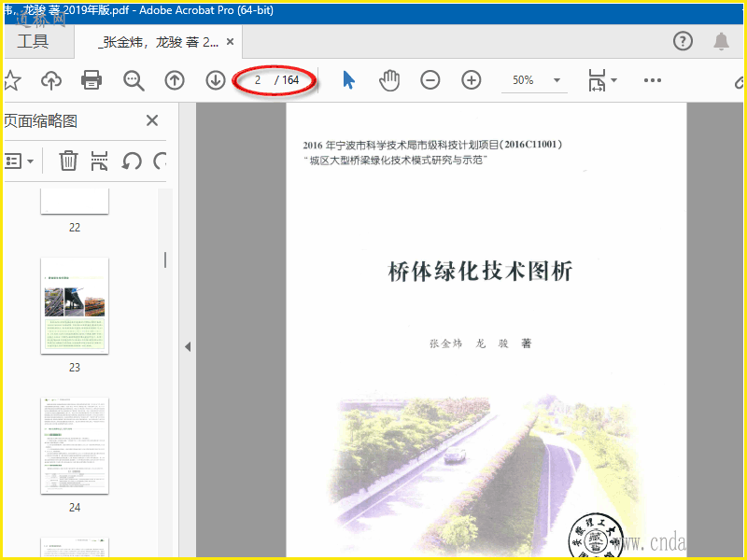The height and width of the screenshot is (560, 747).
Task: Click the page label 22 under thumbnail
Action: 75,228
